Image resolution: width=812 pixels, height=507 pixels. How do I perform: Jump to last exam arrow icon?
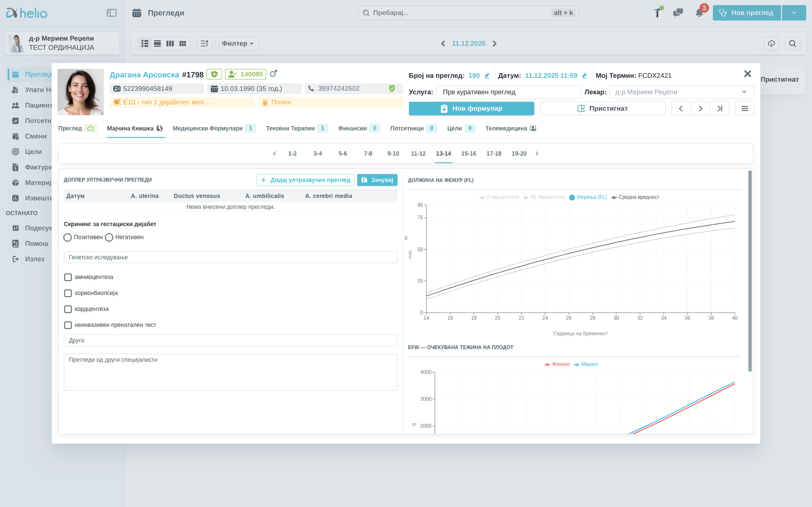pos(719,109)
